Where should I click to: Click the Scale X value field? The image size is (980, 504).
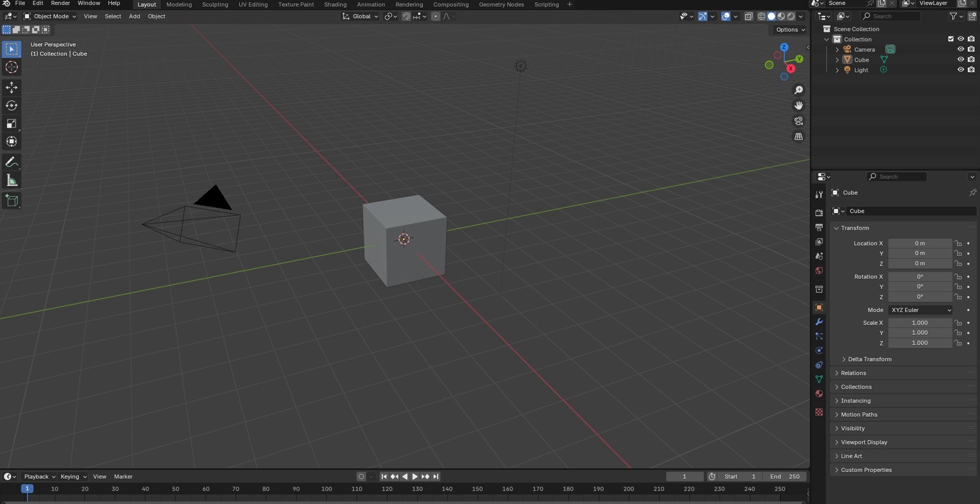pyautogui.click(x=919, y=323)
